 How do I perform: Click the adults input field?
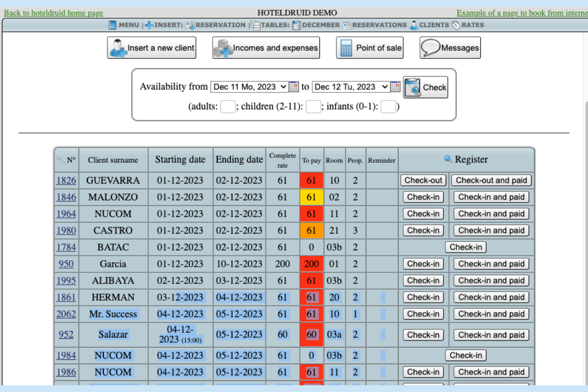pos(227,107)
